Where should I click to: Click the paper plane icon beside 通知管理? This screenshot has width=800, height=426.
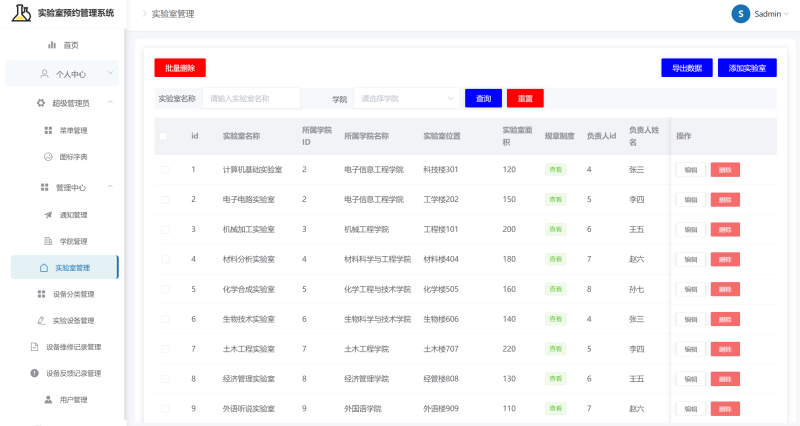pos(48,214)
